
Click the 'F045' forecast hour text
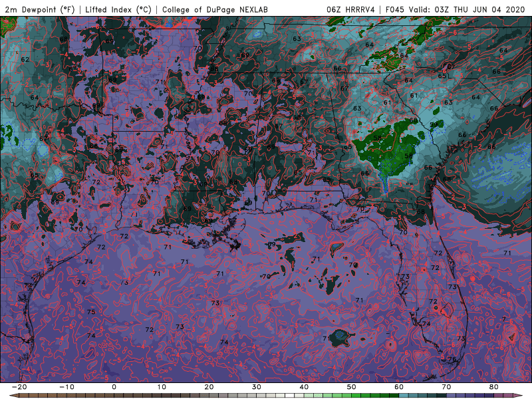394,9
